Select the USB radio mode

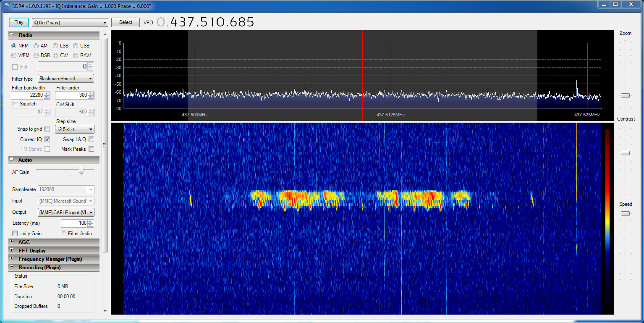pyautogui.click(x=76, y=46)
